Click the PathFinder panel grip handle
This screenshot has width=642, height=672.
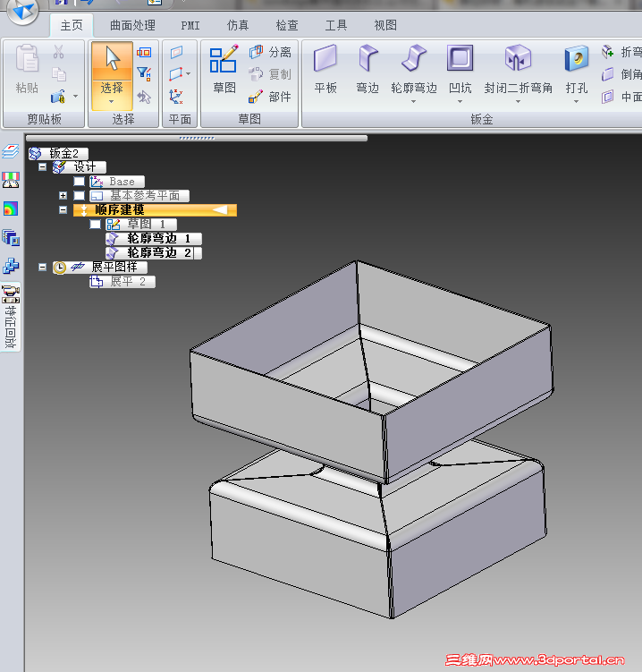(197, 138)
